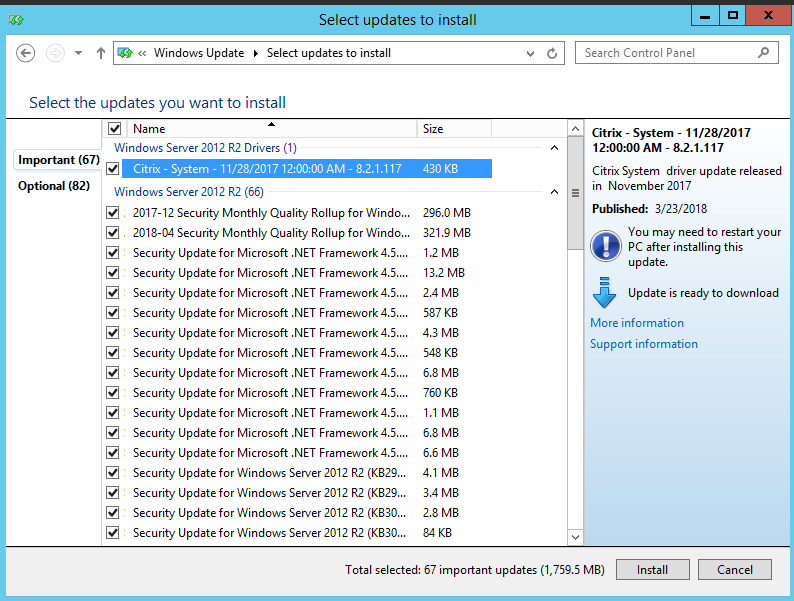Maximize the Select updates window
The width and height of the screenshot is (794, 601).
pyautogui.click(x=732, y=16)
